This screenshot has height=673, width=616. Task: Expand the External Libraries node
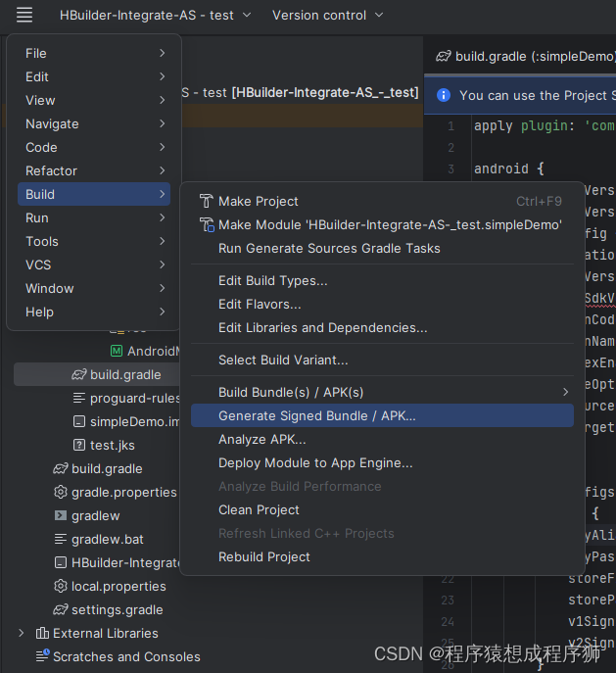click(22, 633)
